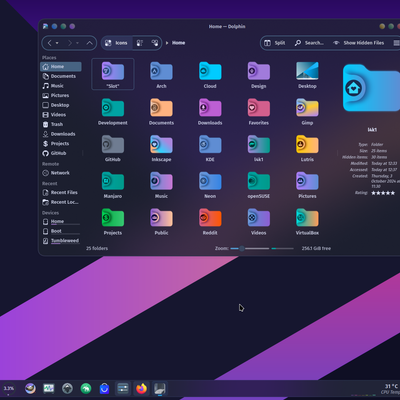Go back with the back arrow
The width and height of the screenshot is (400, 400).
pyautogui.click(x=49, y=43)
